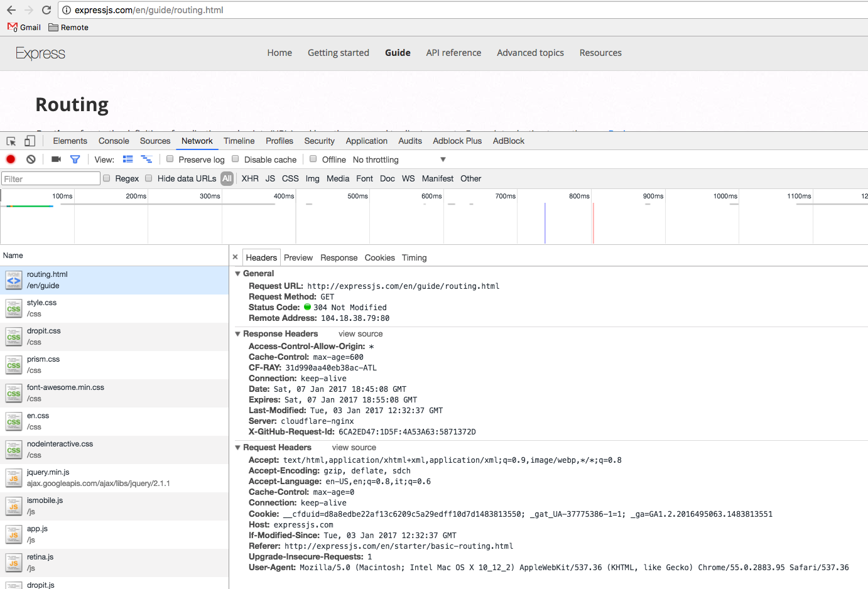Toggle the filter funnel icon

[75, 159]
